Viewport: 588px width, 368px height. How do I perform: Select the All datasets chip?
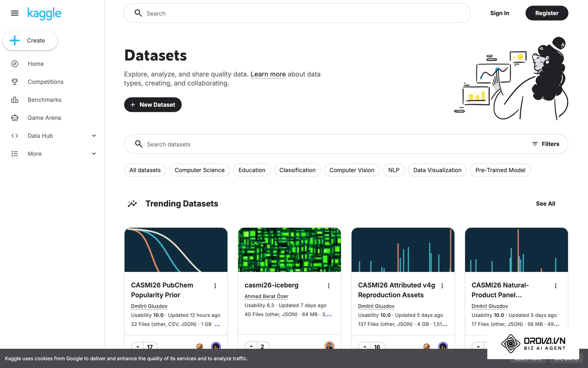[145, 170]
